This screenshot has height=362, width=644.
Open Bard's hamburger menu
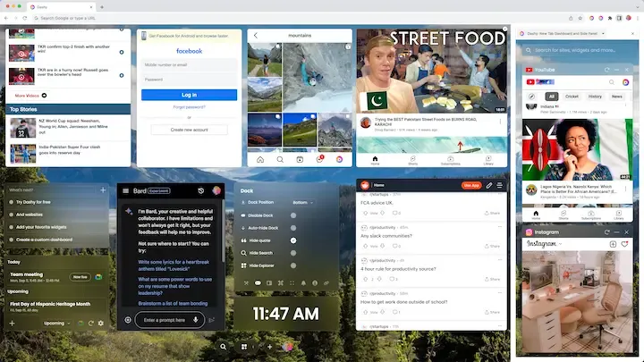126,191
